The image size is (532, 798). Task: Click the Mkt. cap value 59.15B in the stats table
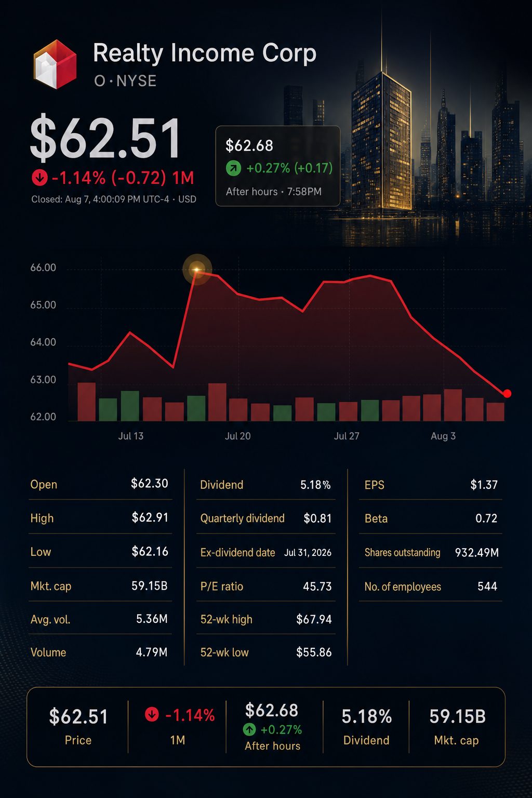150,586
